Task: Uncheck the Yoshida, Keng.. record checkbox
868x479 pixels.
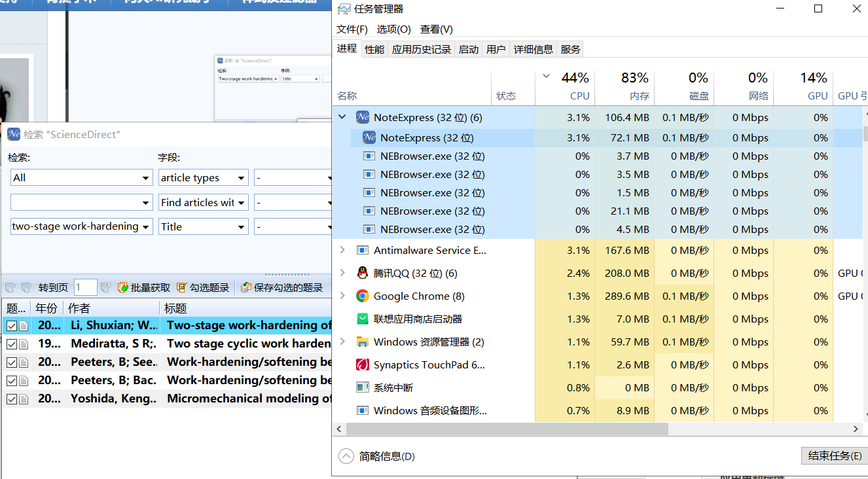Action: [x=12, y=399]
